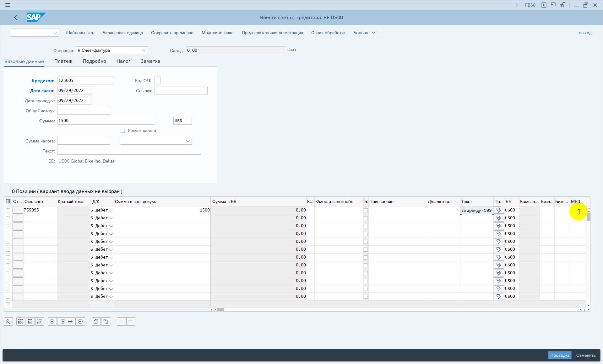Click the Sort Descending icon
The height and width of the screenshot is (364, 603).
click(130, 321)
